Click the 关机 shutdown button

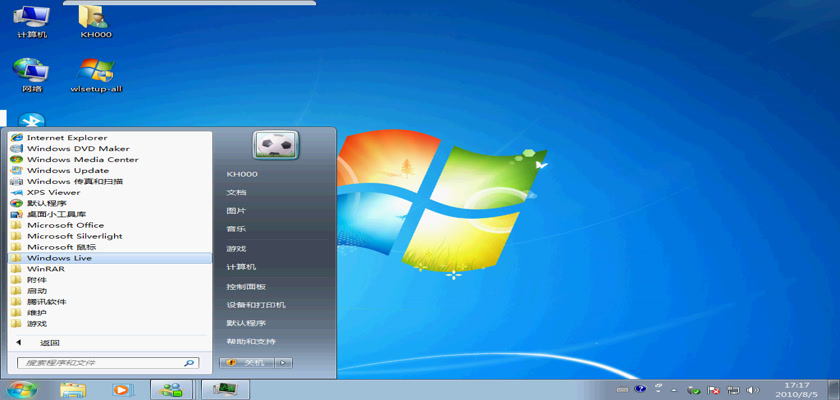pyautogui.click(x=246, y=363)
